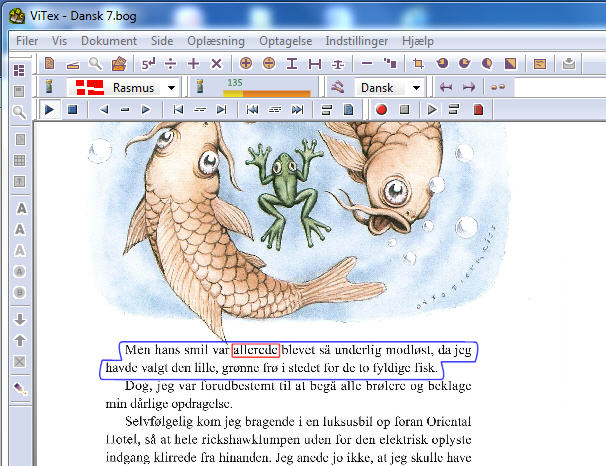
Task: Start reading with the blue Play button
Action: click(49, 110)
